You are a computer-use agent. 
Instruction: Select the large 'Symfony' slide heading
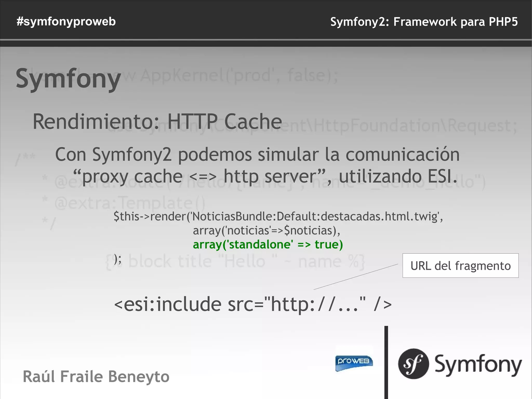(x=68, y=79)
